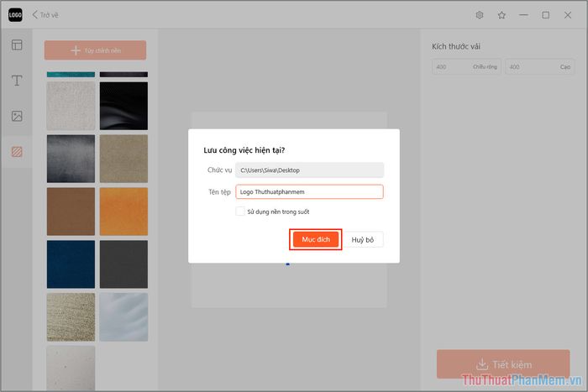Viewport: 588px width, 392px height.
Task: Click the star favorites icon
Action: click(501, 15)
